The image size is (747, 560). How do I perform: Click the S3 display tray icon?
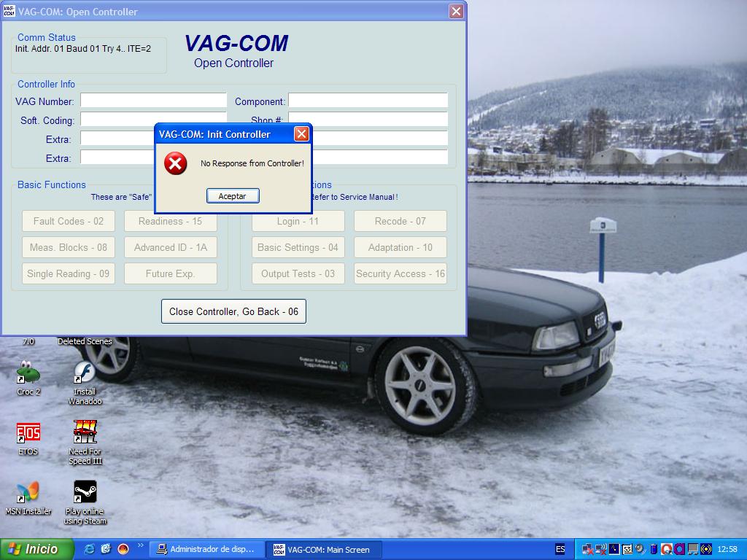click(x=627, y=549)
